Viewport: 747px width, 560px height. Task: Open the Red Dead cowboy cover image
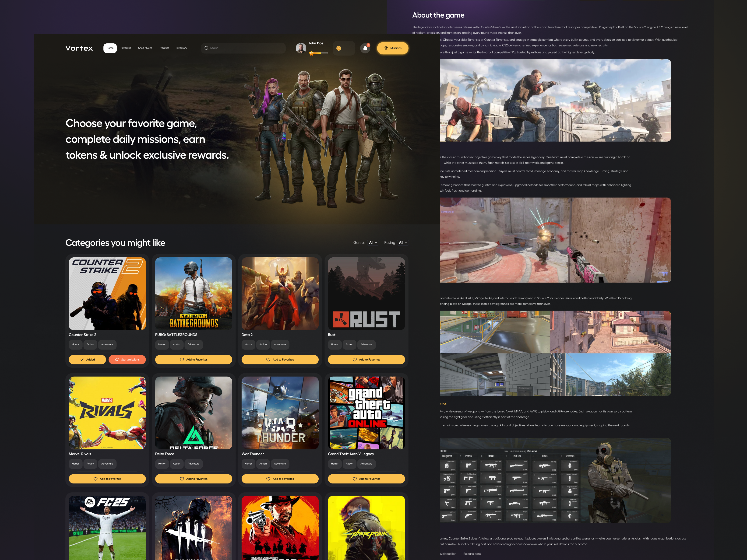(x=280, y=528)
